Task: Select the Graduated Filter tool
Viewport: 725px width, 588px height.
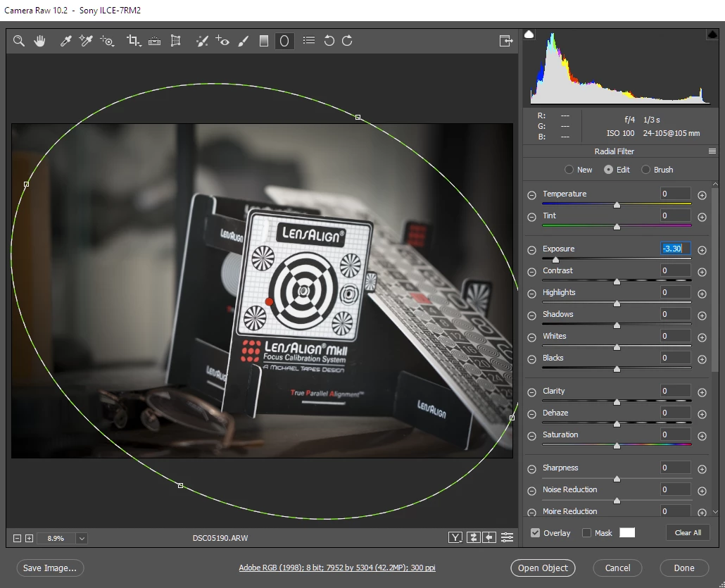Action: (263, 41)
